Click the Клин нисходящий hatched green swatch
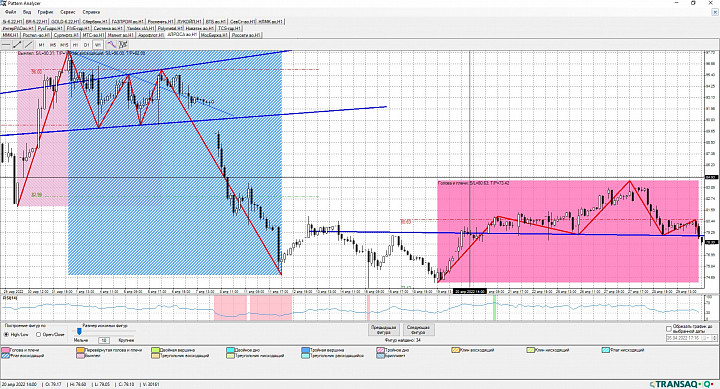Screen dimensions: 720x389 (x=530, y=350)
